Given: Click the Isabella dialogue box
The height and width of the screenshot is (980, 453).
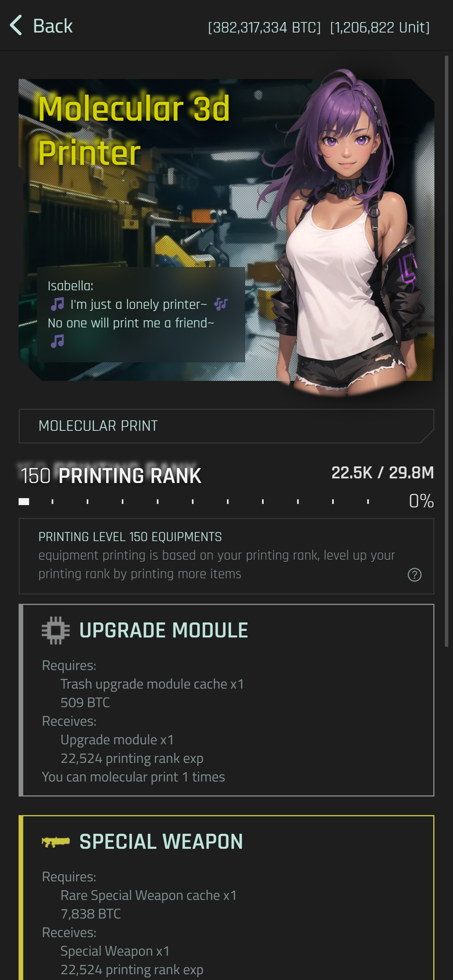Looking at the screenshot, I should (x=141, y=314).
